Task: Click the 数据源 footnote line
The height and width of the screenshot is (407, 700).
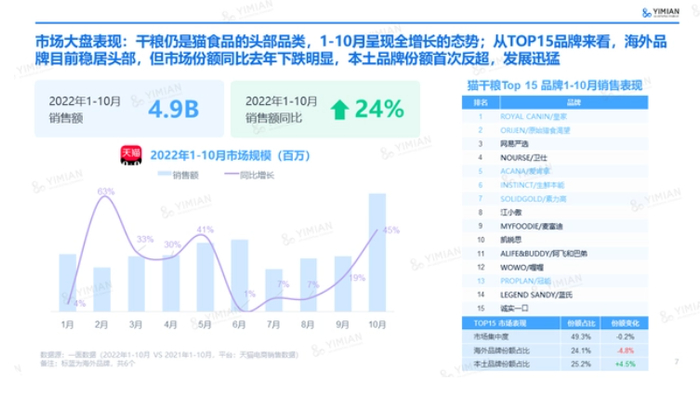Action: coord(170,355)
